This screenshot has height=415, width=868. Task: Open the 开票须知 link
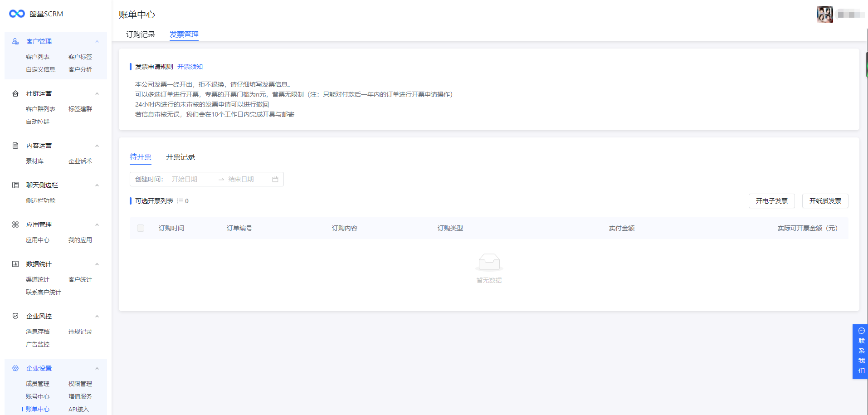pos(190,67)
